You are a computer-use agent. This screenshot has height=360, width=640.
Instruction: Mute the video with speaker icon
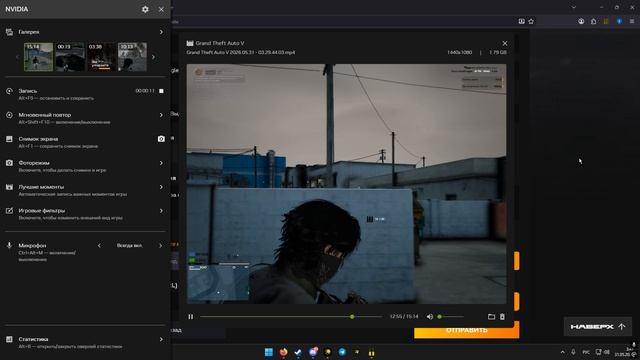tap(430, 317)
